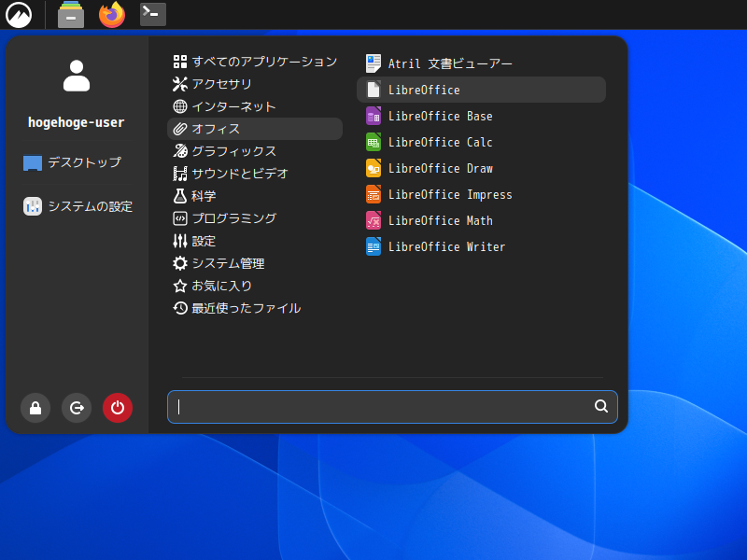Open the デスクトップ folder shortcut
The width and height of the screenshot is (747, 560).
coord(73,162)
